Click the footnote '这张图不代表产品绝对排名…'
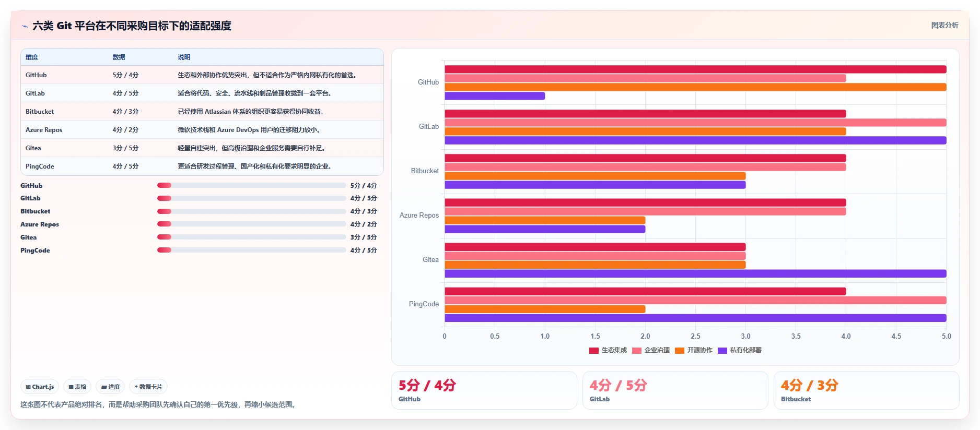 coord(159,404)
